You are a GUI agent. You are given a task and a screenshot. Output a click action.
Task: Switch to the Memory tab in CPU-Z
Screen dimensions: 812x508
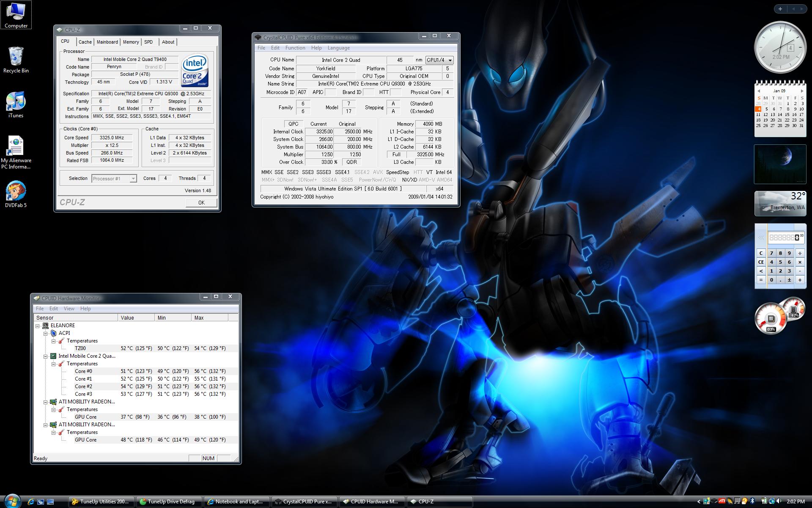(x=131, y=42)
